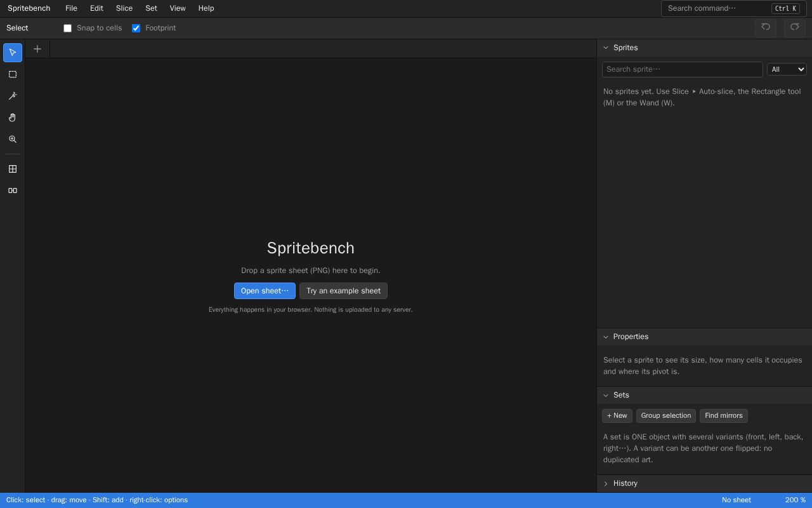
Task: Click the Ctrl K shortcut badge
Action: click(785, 8)
